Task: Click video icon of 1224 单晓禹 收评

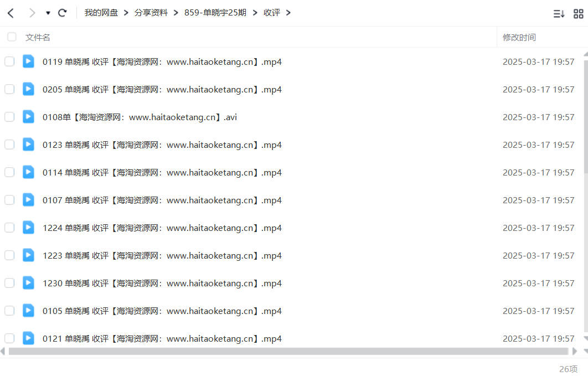Action: [x=28, y=227]
